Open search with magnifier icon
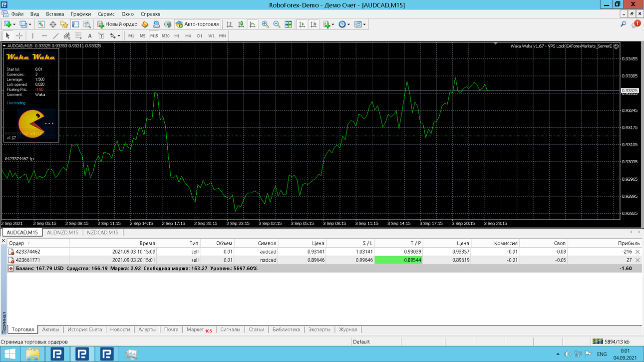This screenshot has width=644, height=362. click(x=624, y=24)
